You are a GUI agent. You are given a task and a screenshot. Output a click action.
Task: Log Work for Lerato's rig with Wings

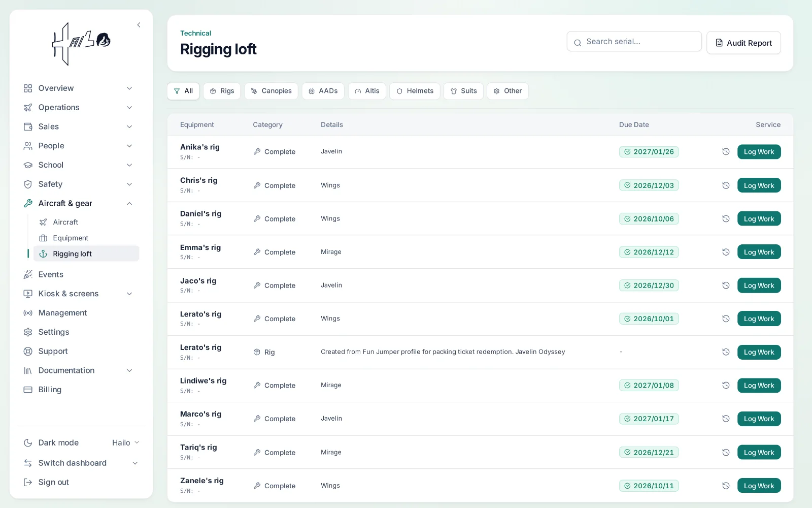759,319
